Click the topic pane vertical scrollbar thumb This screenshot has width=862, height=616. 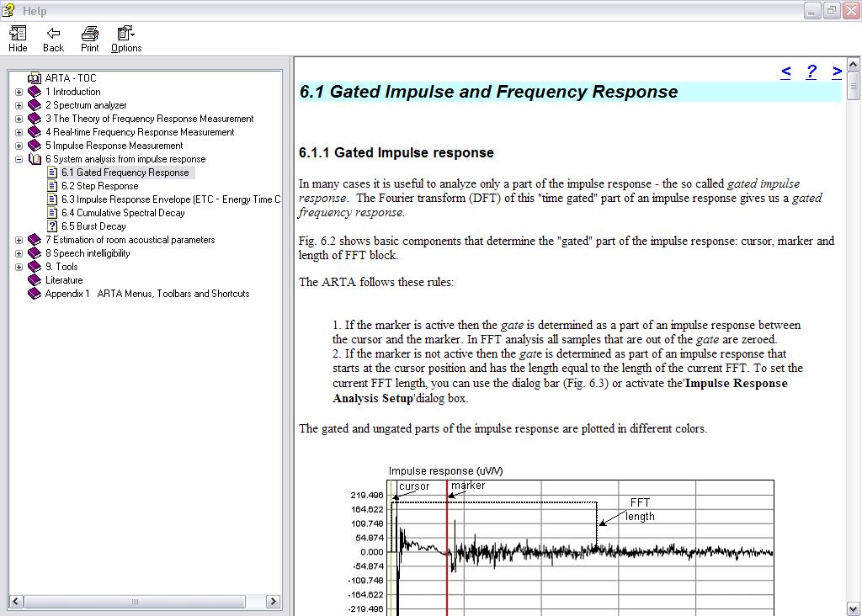854,86
